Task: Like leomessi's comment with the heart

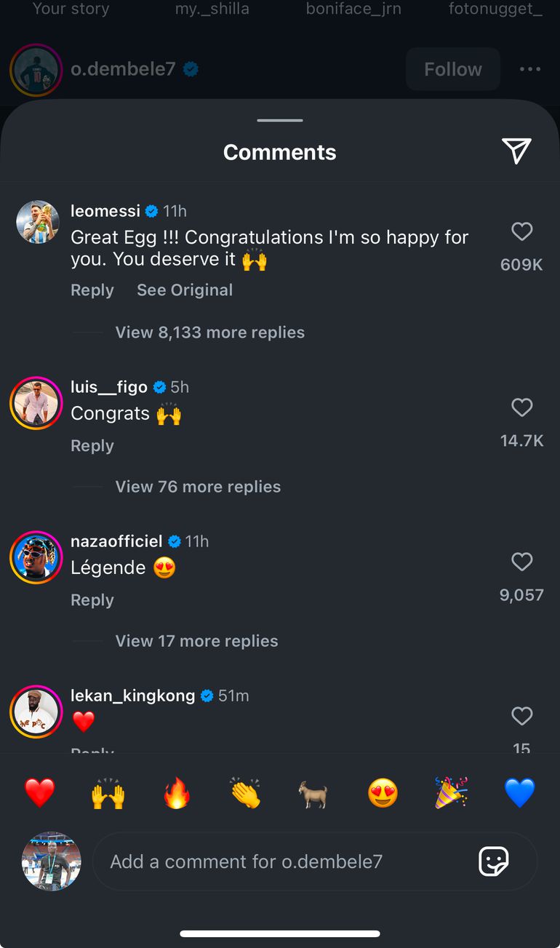Action: (521, 231)
